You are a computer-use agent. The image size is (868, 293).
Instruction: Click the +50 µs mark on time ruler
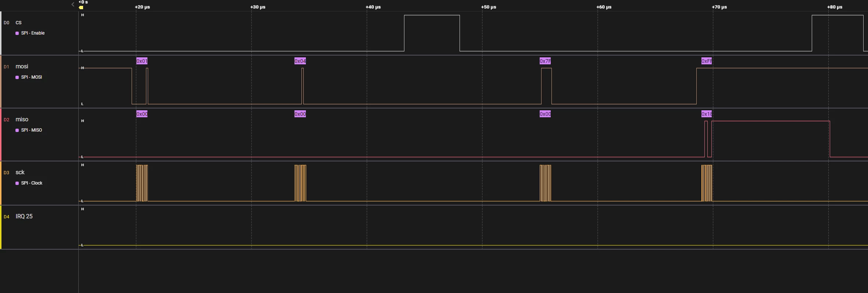489,7
